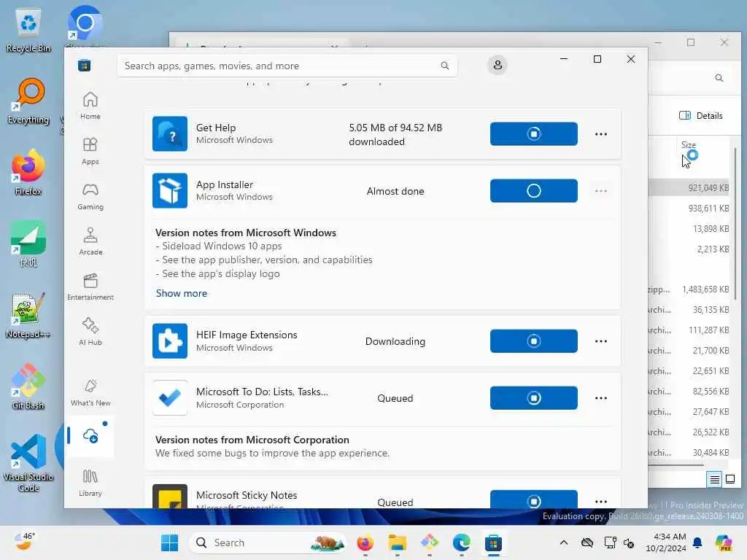Open the Details pane in File Explorer

click(x=701, y=116)
